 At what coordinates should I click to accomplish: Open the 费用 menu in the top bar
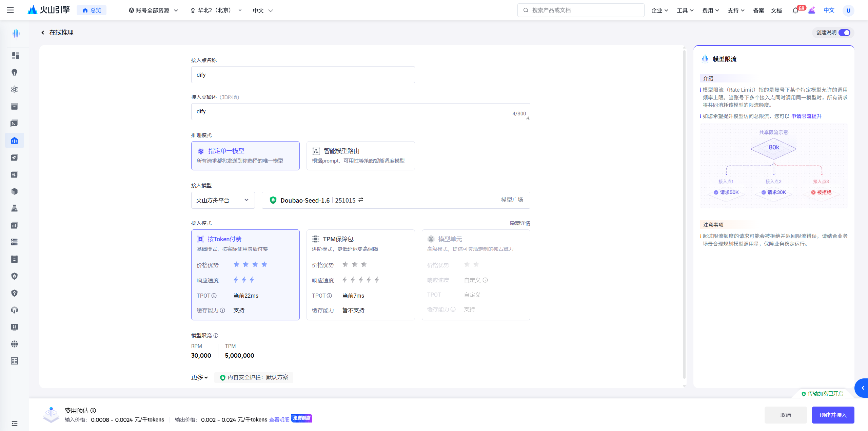point(710,11)
